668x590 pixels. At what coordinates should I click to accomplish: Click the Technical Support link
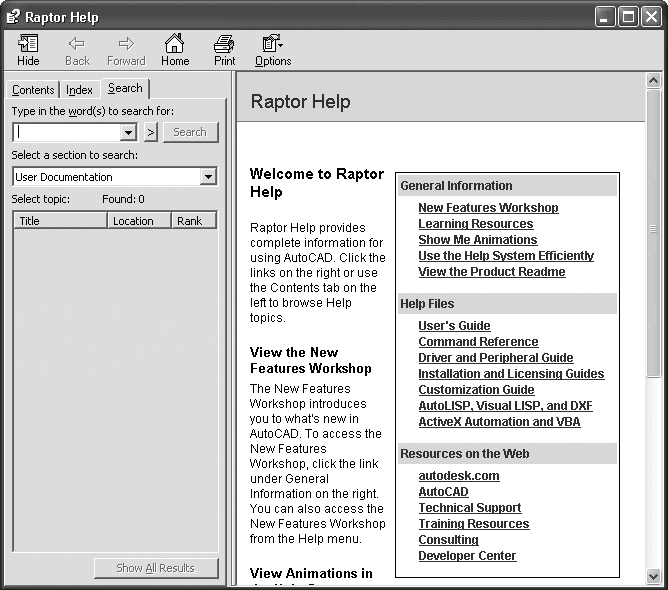tap(469, 508)
